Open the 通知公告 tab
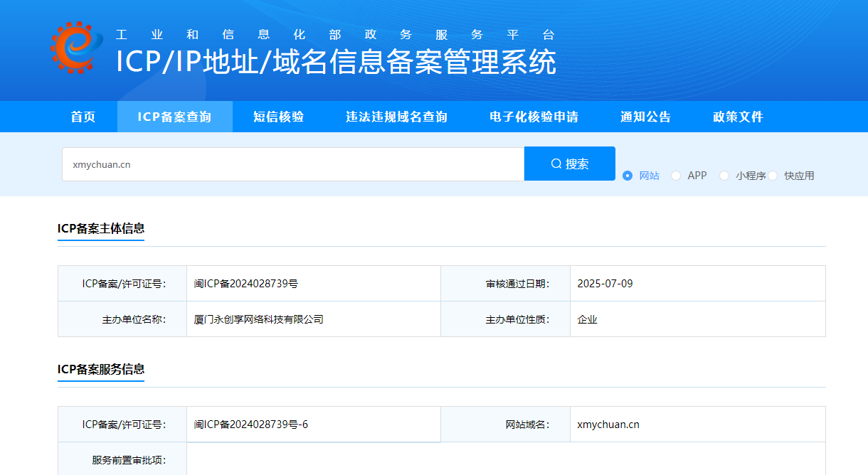Screen dimensions: 868x475 point(646,117)
